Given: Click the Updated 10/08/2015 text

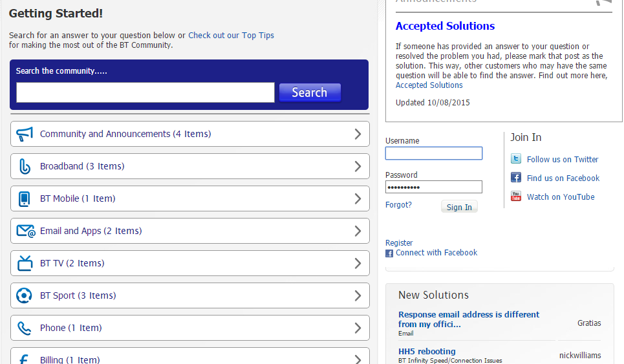Looking at the screenshot, I should pos(433,103).
